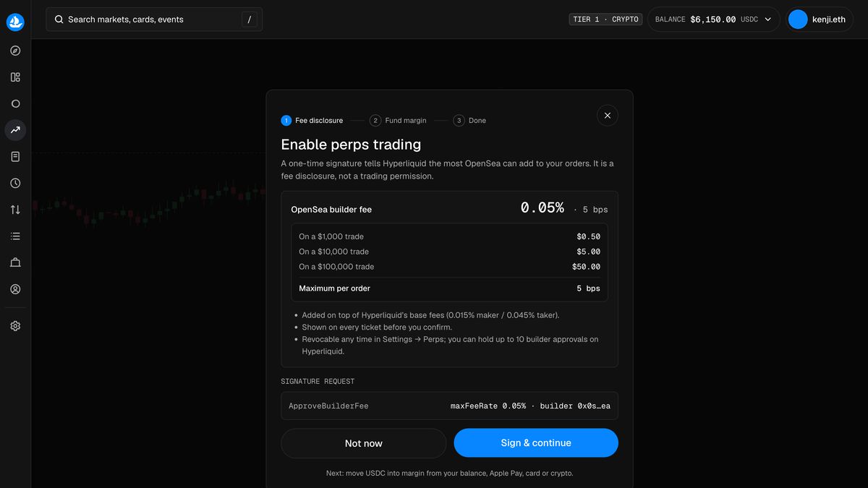868x488 pixels.
Task: Click the 'On a $10,000 trade' row
Action: (x=449, y=252)
